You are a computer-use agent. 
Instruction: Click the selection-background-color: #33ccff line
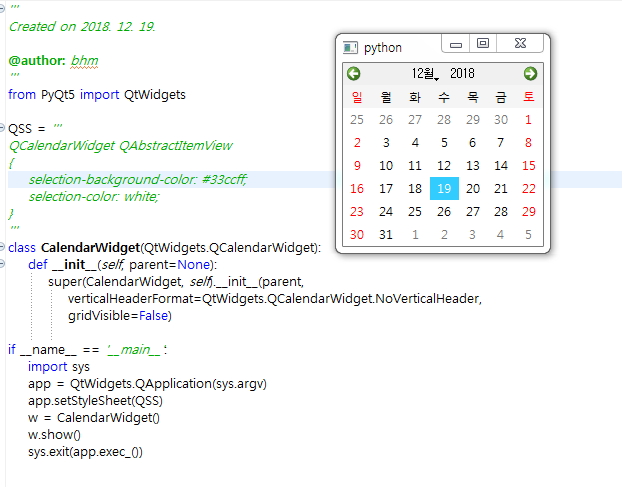click(x=138, y=180)
